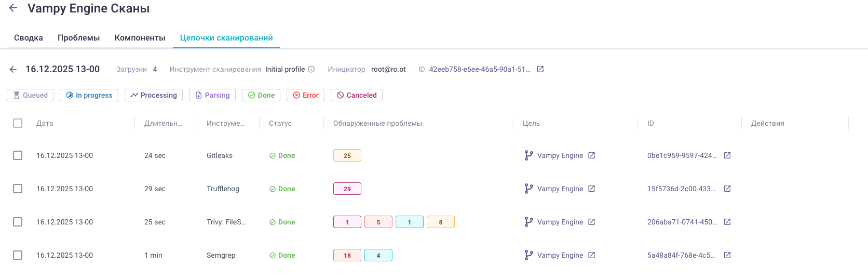Image resolution: width=868 pixels, height=279 pixels.
Task: Filter scans by In progress status
Action: pos(89,95)
